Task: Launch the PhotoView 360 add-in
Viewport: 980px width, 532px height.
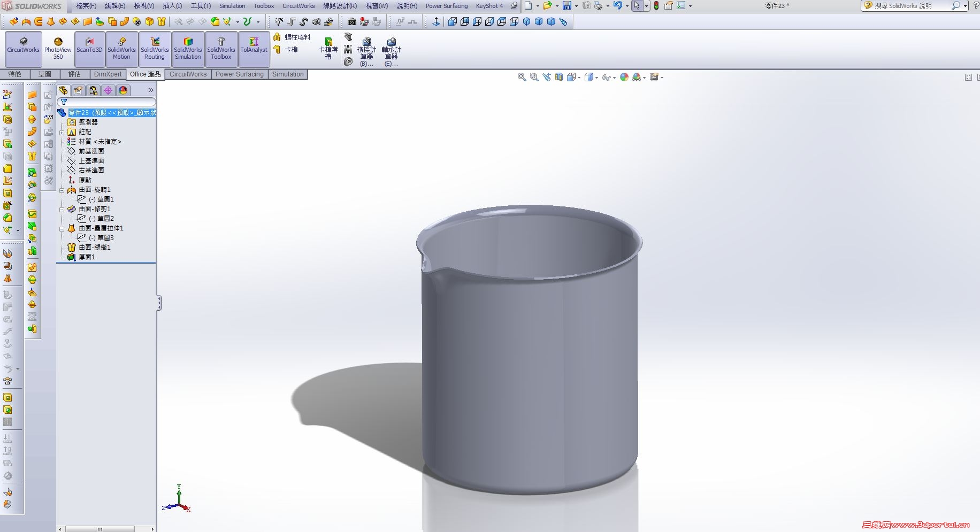Action: click(x=58, y=49)
